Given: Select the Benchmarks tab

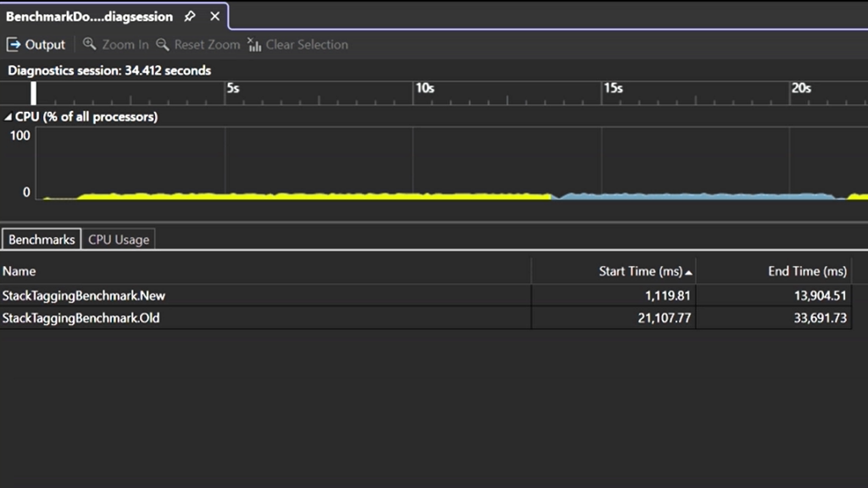Looking at the screenshot, I should (x=41, y=239).
